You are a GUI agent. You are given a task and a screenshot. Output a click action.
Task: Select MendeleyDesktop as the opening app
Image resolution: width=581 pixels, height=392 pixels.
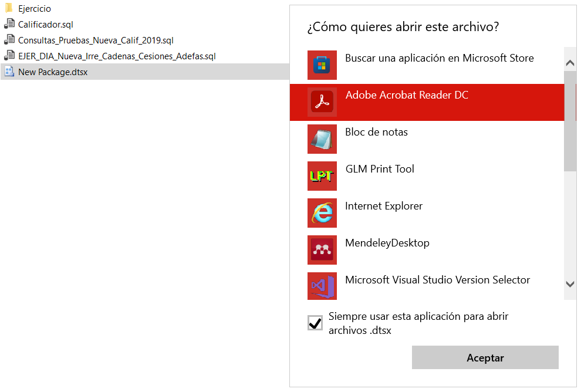pos(427,250)
